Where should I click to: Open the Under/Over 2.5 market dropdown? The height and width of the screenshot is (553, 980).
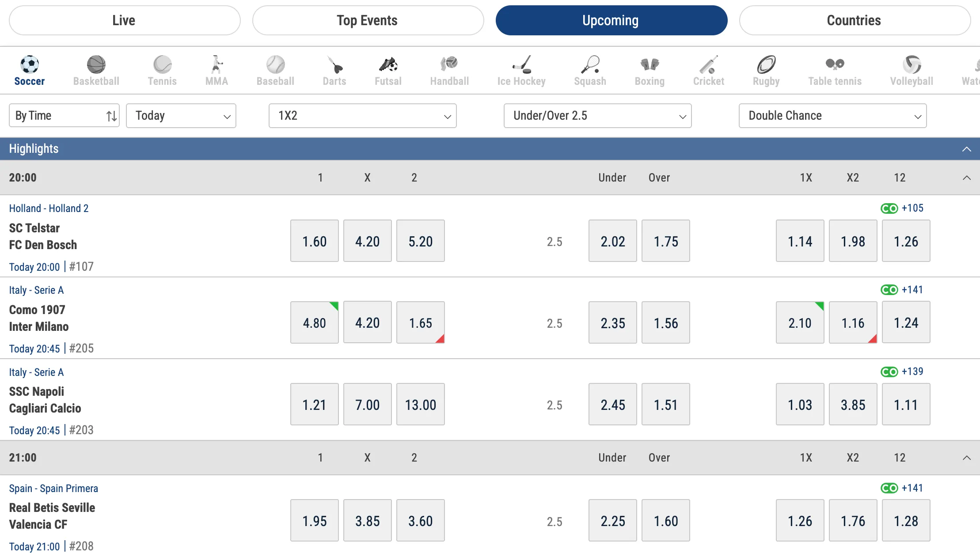[x=597, y=115]
